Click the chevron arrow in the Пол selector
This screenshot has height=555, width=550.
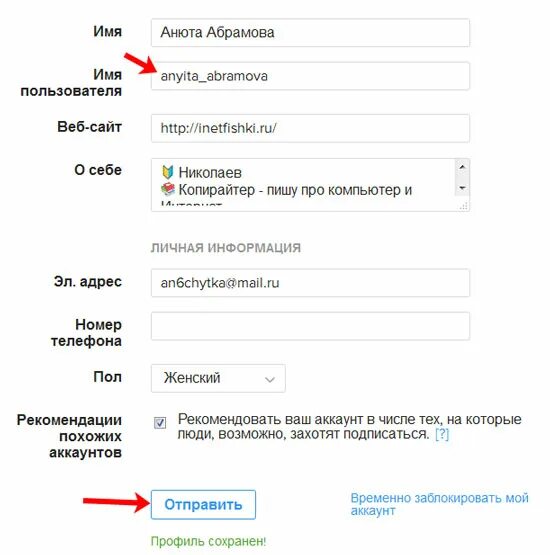coord(270,380)
